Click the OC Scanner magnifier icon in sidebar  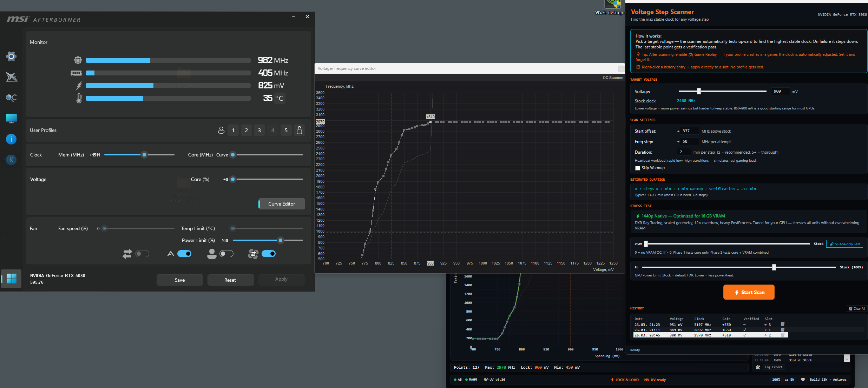11,98
